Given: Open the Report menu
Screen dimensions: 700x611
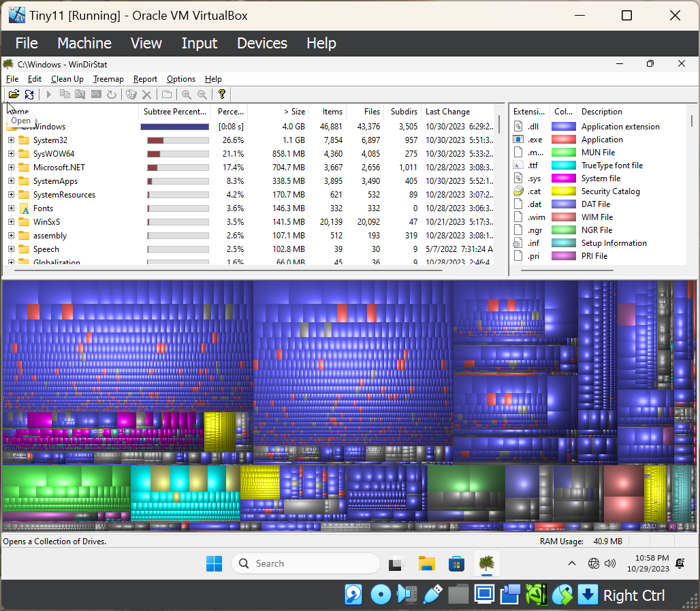Looking at the screenshot, I should click(x=145, y=79).
